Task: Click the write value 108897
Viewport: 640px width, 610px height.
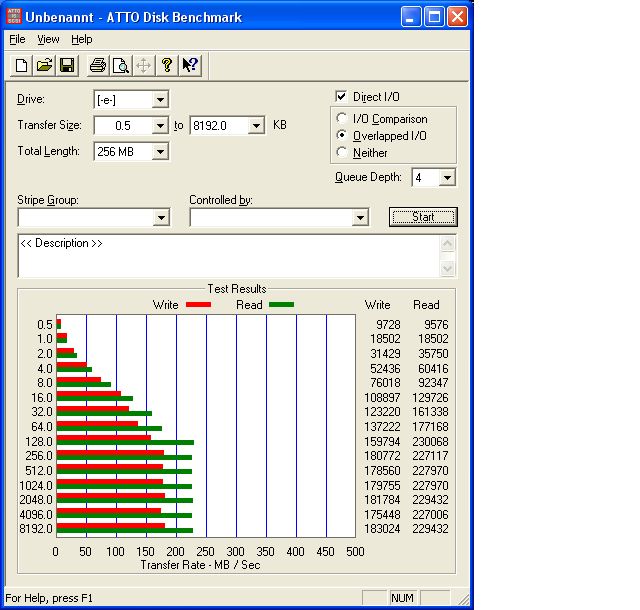Action: point(382,398)
